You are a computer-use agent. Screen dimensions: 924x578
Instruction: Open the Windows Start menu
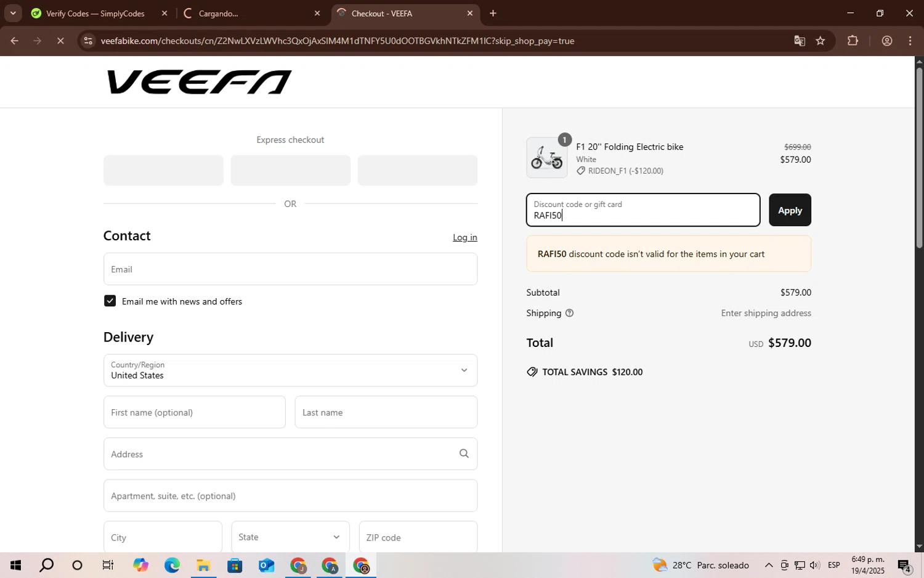[15, 565]
